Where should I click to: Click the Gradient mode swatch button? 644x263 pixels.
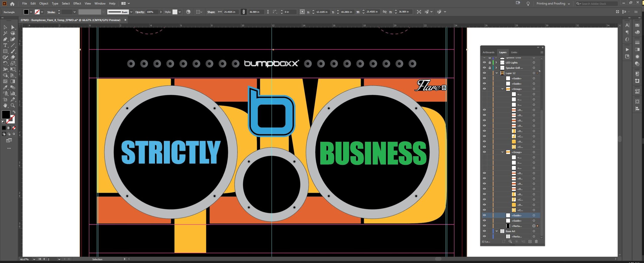pyautogui.click(x=9, y=128)
